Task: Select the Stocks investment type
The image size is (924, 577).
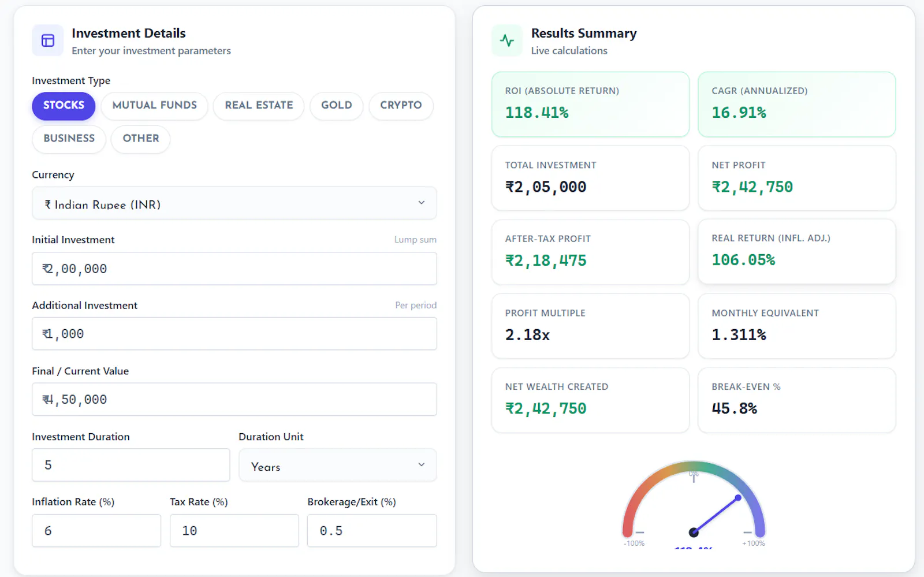Action: [64, 106]
